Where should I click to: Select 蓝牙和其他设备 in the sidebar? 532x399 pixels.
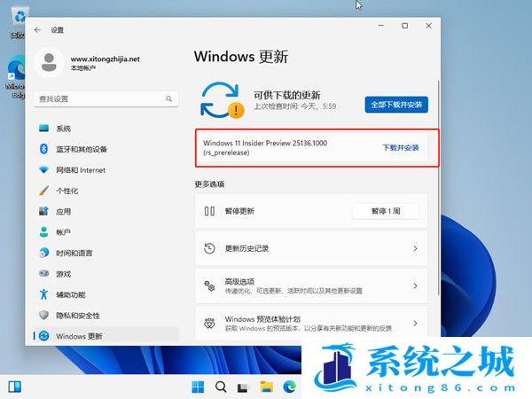(x=82, y=149)
